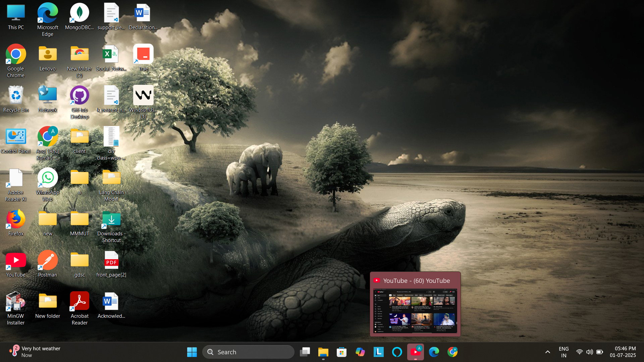Open the Windows Start menu

(x=192, y=352)
